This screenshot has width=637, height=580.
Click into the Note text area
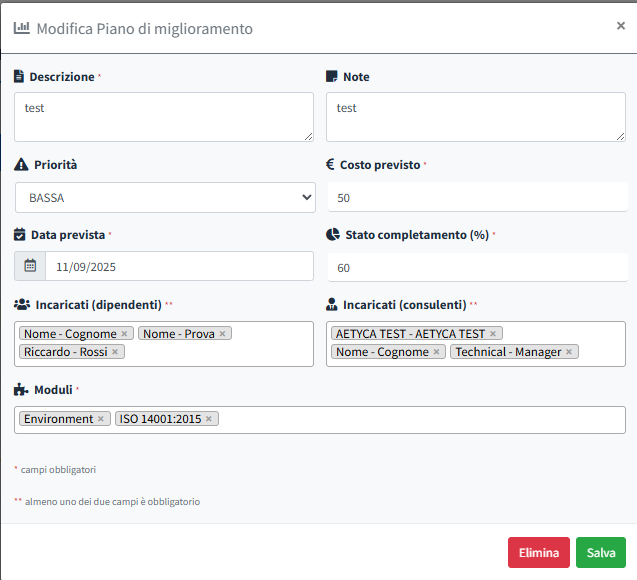click(x=476, y=116)
